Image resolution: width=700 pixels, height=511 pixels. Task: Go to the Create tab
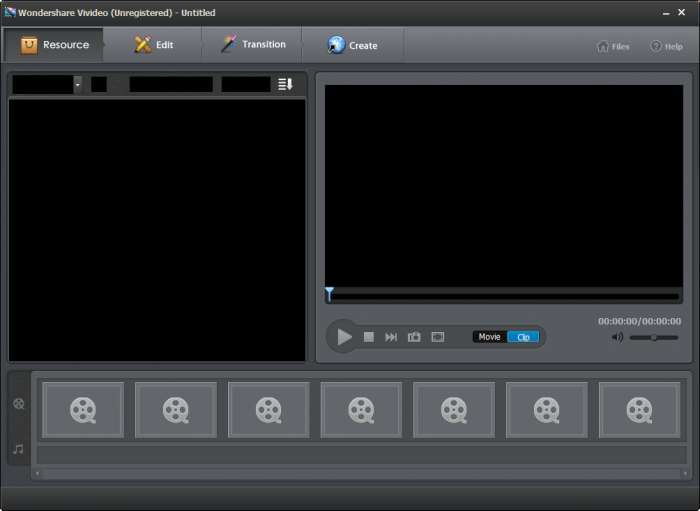(352, 45)
